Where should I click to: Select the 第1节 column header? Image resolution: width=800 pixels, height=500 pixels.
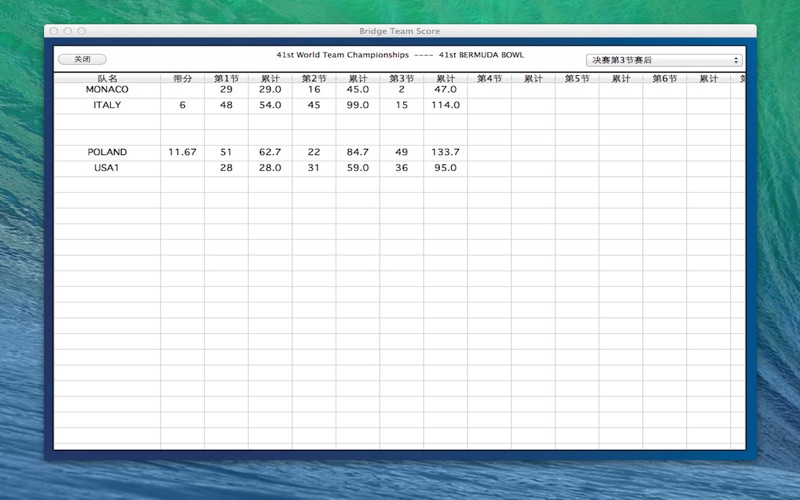226,78
